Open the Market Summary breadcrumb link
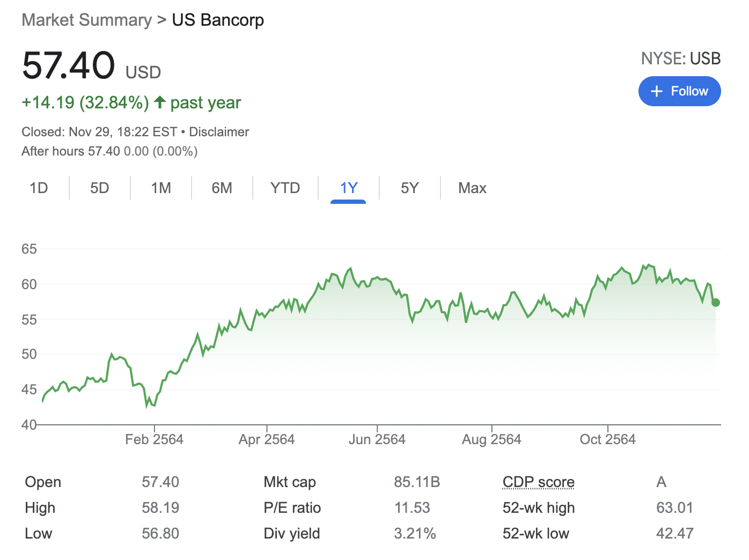 (87, 20)
